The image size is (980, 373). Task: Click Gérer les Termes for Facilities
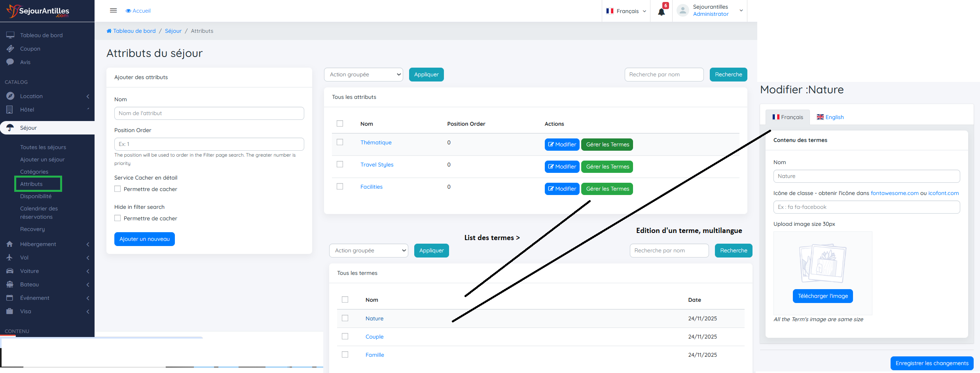607,189
